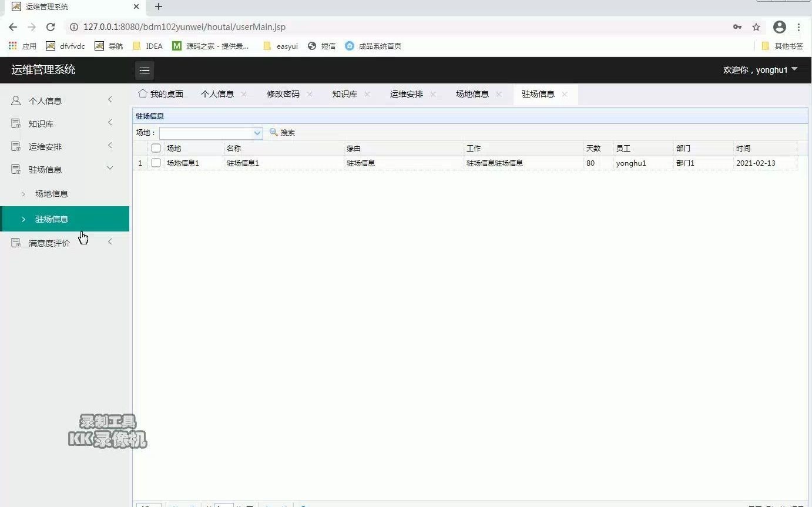This screenshot has height=507, width=812.
Task: Click the 员工 column header
Action: tap(643, 148)
